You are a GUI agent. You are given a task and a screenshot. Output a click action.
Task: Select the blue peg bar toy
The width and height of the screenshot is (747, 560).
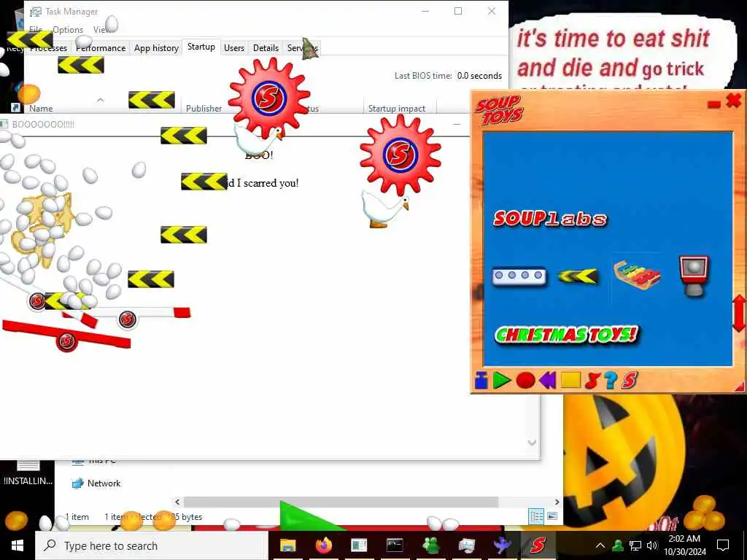[519, 276]
